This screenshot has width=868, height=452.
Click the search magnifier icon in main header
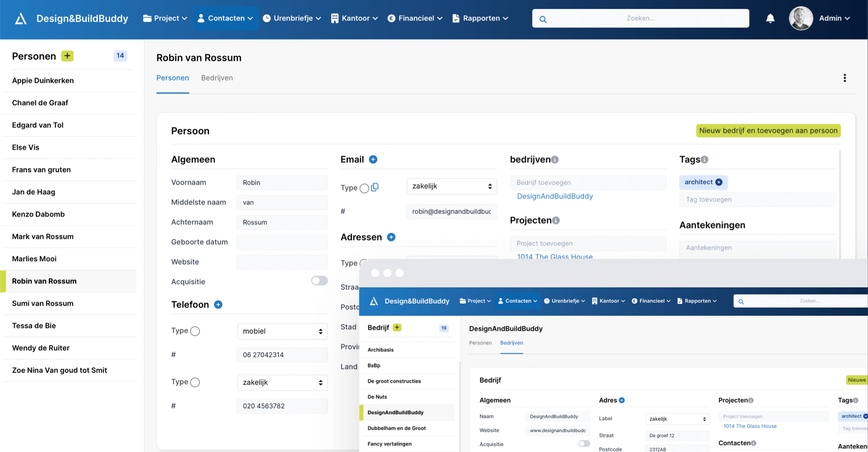(x=543, y=19)
